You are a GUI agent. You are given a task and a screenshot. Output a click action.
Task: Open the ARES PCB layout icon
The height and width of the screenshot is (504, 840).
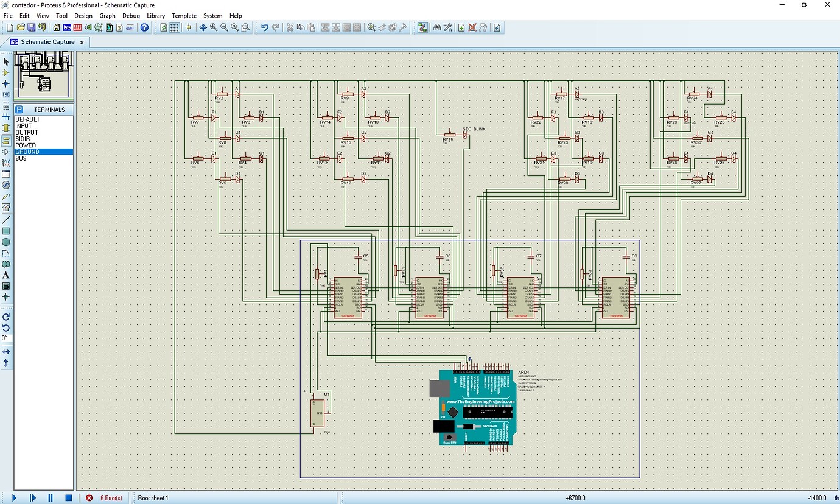pos(77,27)
